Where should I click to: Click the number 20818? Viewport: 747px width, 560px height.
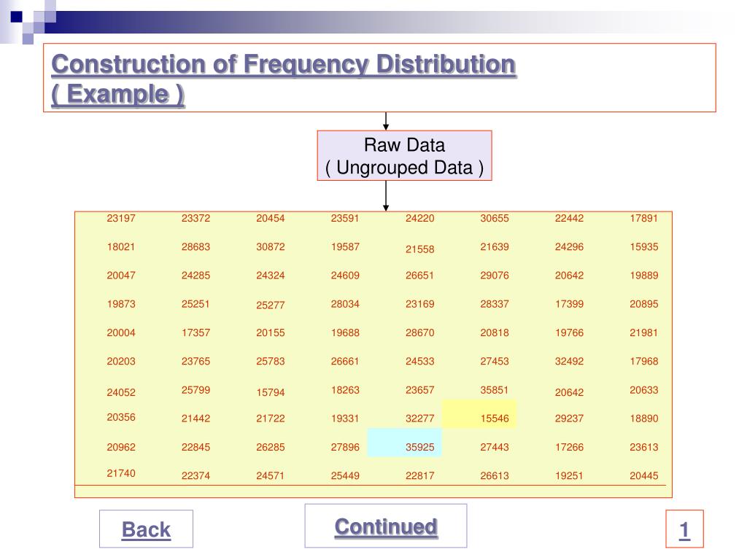pyautogui.click(x=495, y=332)
